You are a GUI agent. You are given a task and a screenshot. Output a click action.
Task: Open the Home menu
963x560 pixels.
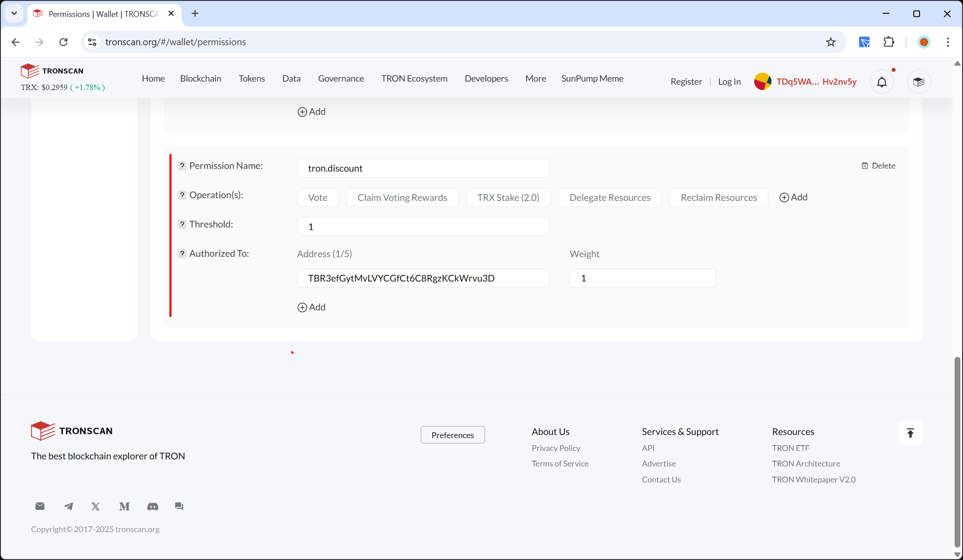(153, 78)
